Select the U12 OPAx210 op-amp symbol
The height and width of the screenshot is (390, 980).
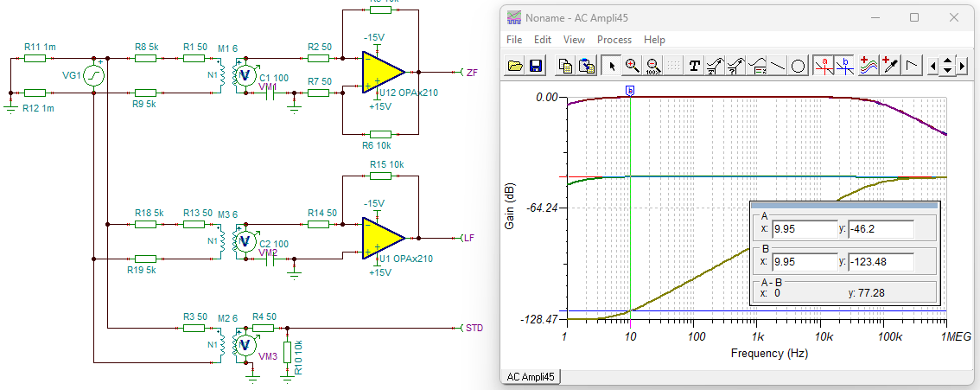click(x=383, y=74)
